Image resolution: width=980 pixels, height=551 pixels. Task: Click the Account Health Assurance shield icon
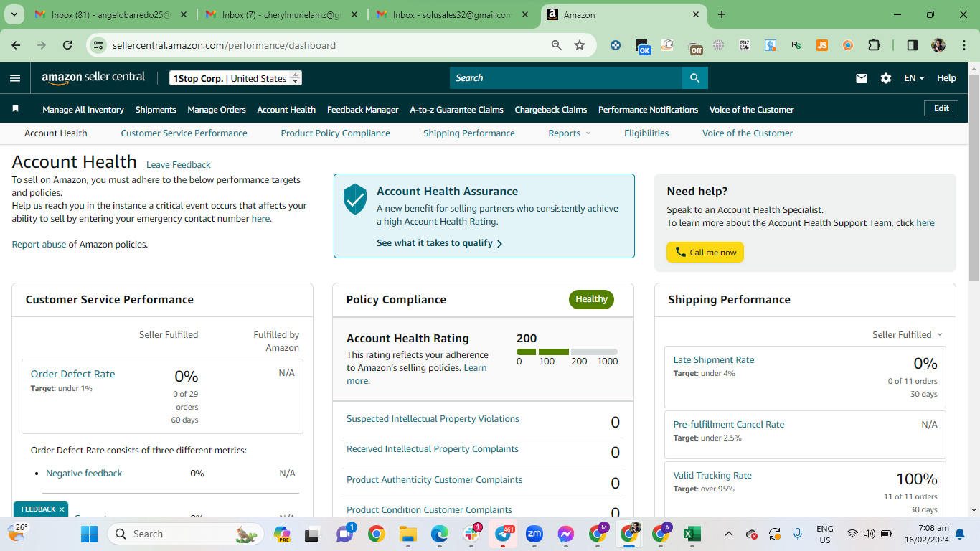(355, 199)
